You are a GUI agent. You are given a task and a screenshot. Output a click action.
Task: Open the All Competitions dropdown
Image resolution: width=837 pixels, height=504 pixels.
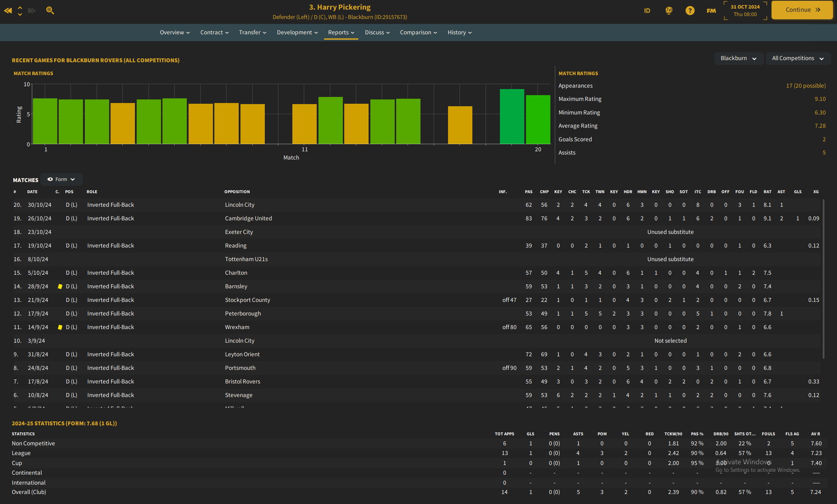pyautogui.click(x=798, y=58)
